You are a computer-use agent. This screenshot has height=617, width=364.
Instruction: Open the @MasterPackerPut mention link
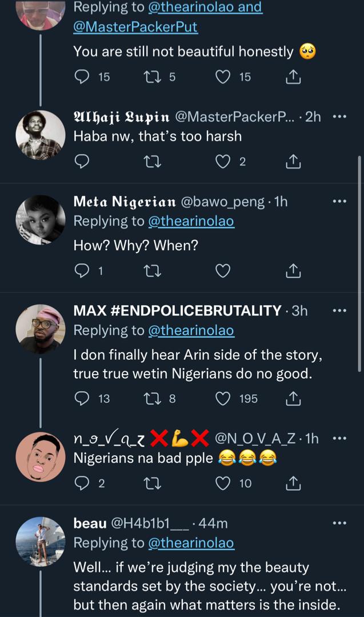point(135,27)
